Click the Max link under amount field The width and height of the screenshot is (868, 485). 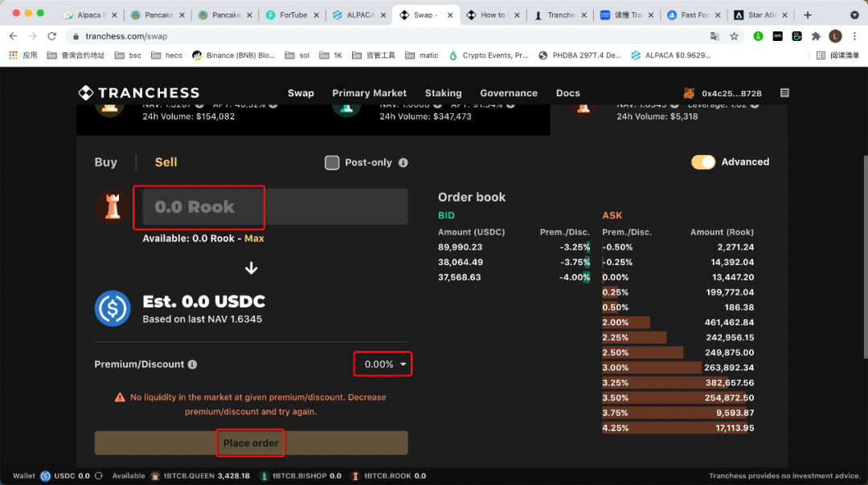tap(254, 238)
